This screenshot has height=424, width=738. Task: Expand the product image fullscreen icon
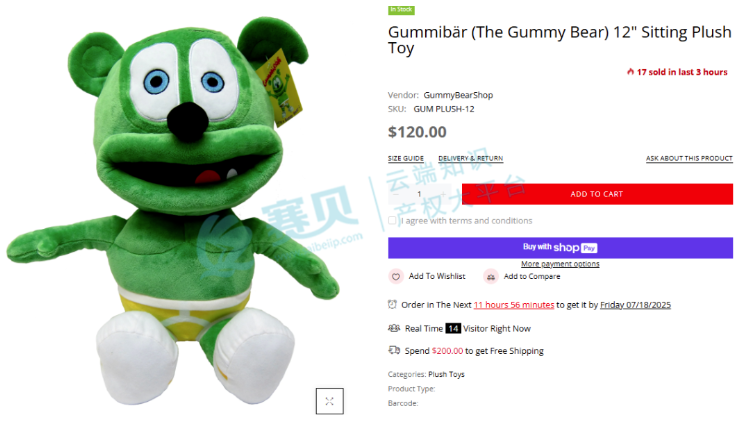click(x=329, y=401)
